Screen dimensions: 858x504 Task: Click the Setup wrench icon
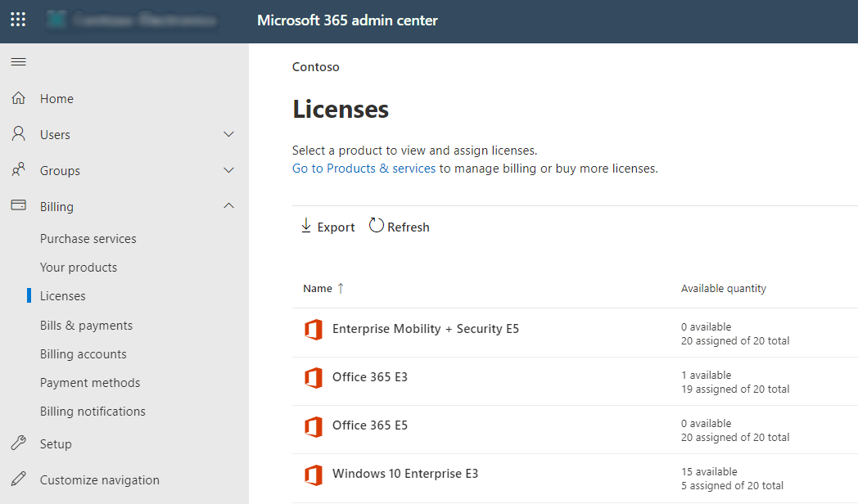point(17,443)
